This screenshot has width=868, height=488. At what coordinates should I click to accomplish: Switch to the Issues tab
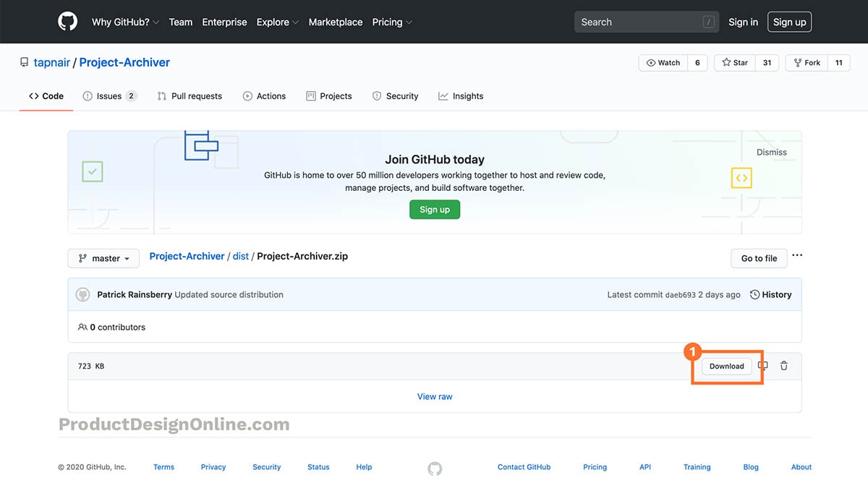point(110,96)
